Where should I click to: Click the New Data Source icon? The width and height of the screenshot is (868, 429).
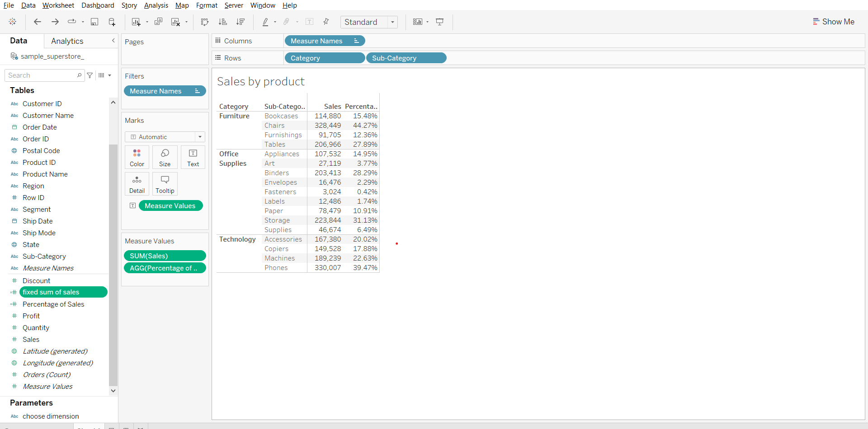(112, 22)
